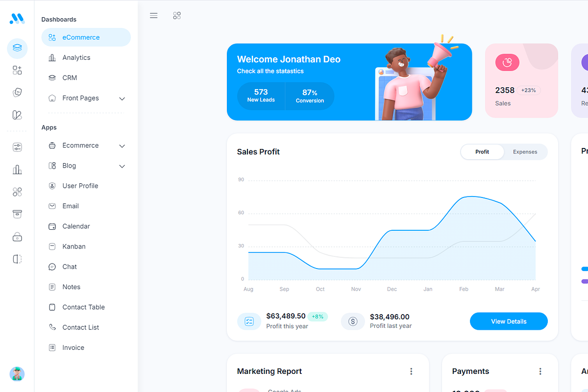Click the View Details button

(509, 321)
